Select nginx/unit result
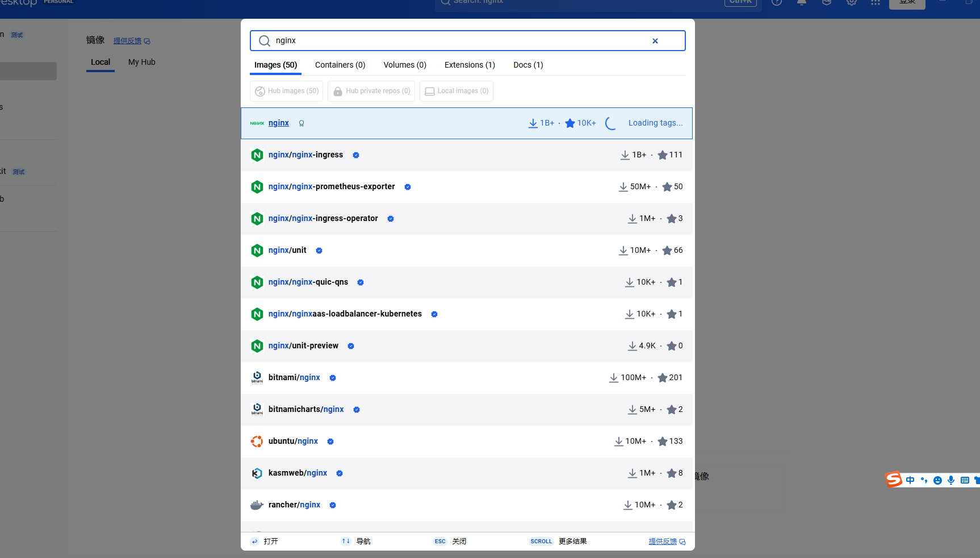Screen dimensions: 980x558 (x=467, y=251)
